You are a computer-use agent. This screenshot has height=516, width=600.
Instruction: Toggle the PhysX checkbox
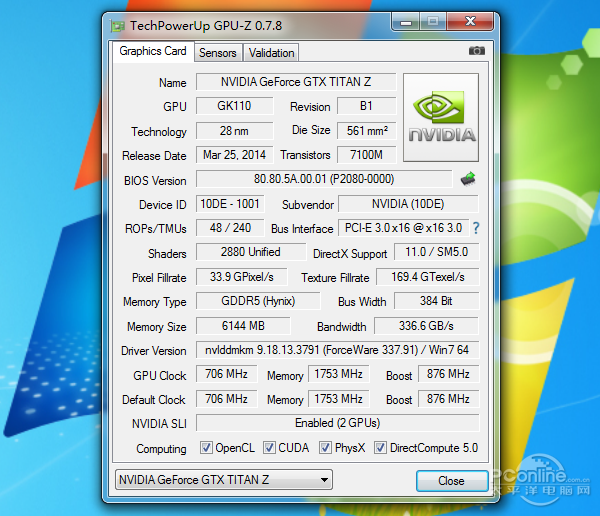325,447
